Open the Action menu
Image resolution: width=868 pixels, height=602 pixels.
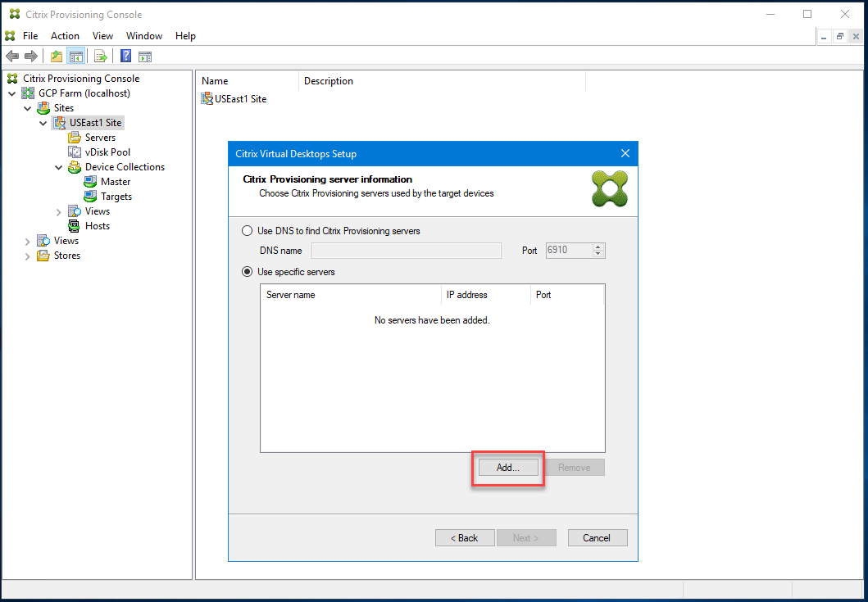(x=65, y=35)
